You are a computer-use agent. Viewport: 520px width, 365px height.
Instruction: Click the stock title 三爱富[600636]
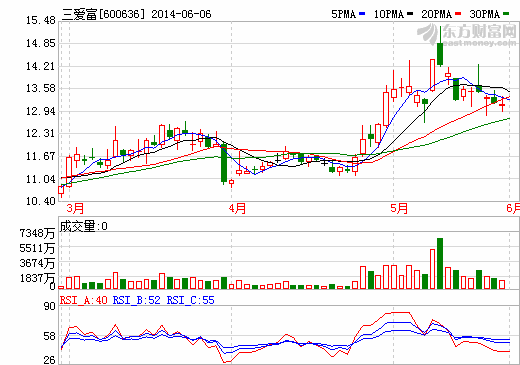pyautogui.click(x=104, y=14)
